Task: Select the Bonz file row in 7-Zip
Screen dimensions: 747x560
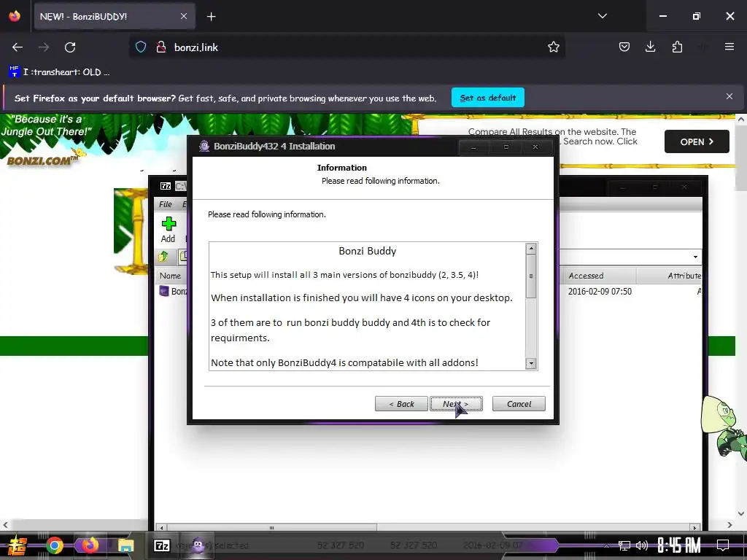Action: coord(173,291)
